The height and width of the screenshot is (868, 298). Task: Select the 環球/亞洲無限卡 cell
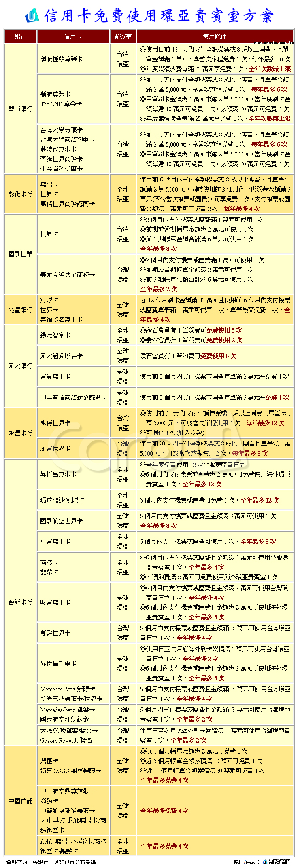(73, 500)
